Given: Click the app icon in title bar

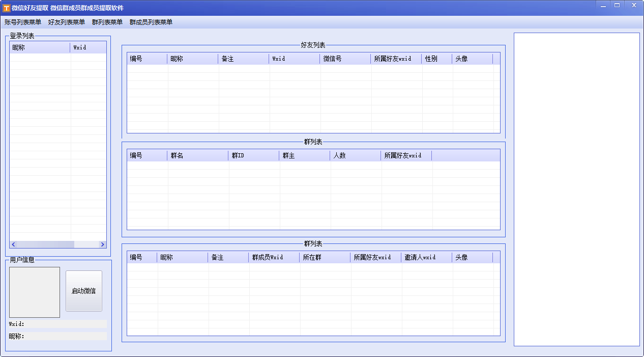Looking at the screenshot, I should pos(7,8).
